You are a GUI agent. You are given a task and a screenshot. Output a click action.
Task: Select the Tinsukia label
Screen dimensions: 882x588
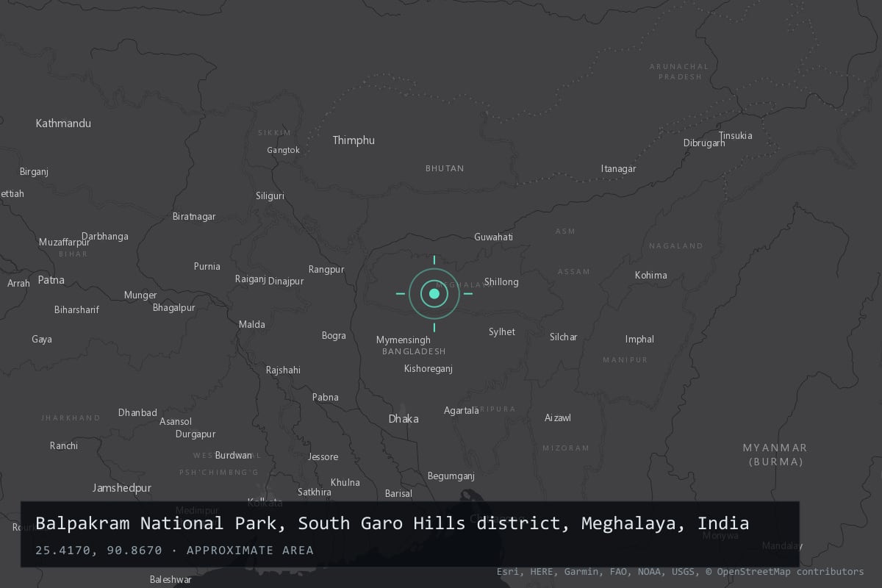click(736, 136)
